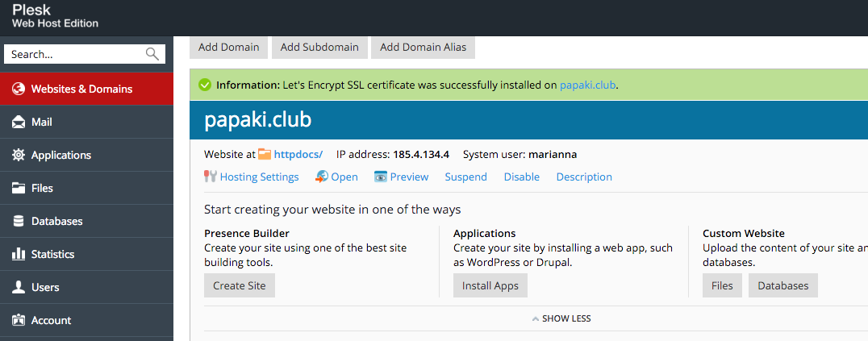
Task: Click the green success checkmark icon
Action: tap(206, 85)
